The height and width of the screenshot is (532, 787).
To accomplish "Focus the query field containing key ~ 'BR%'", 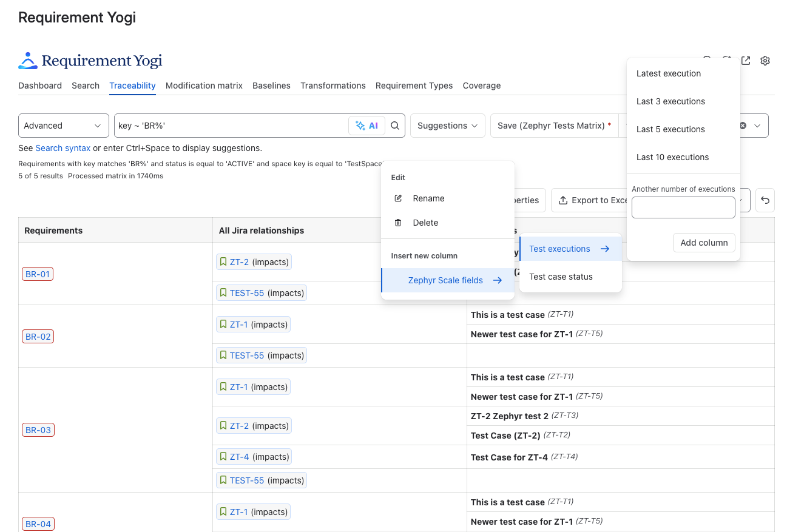I will pos(231,126).
